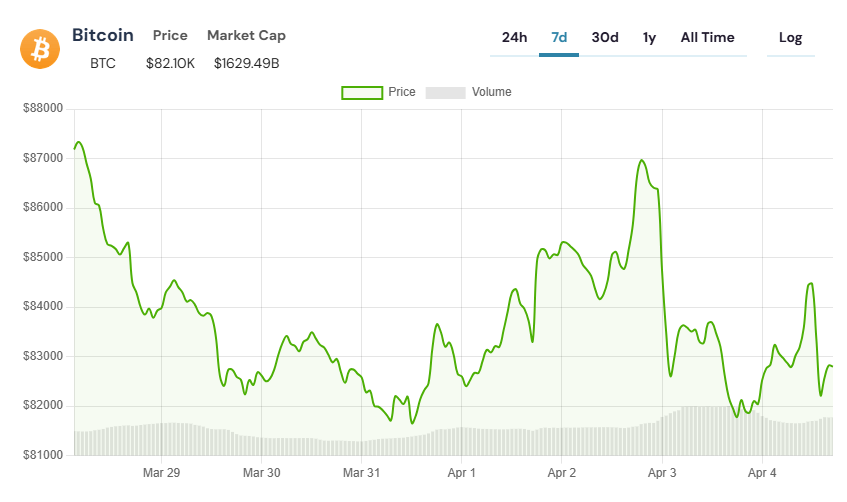Click the $88000 y-axis label
This screenshot has height=502, width=847.
click(43, 108)
